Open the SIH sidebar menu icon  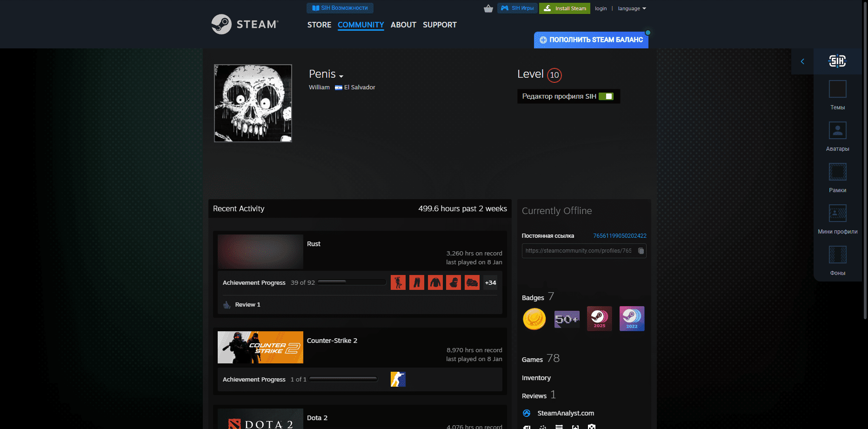click(837, 61)
